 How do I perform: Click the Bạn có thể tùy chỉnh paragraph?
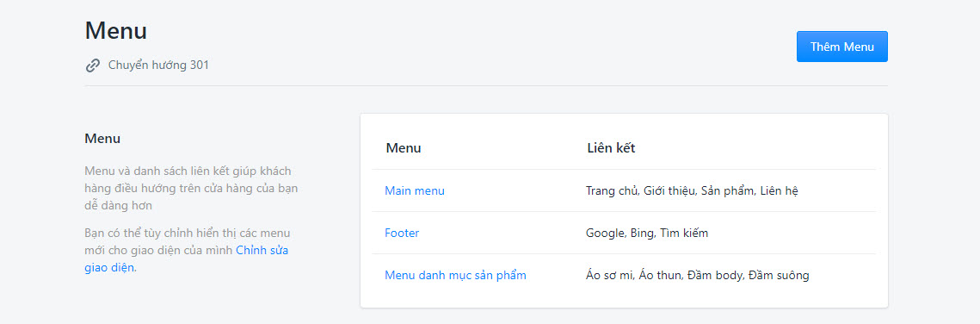coord(187,250)
